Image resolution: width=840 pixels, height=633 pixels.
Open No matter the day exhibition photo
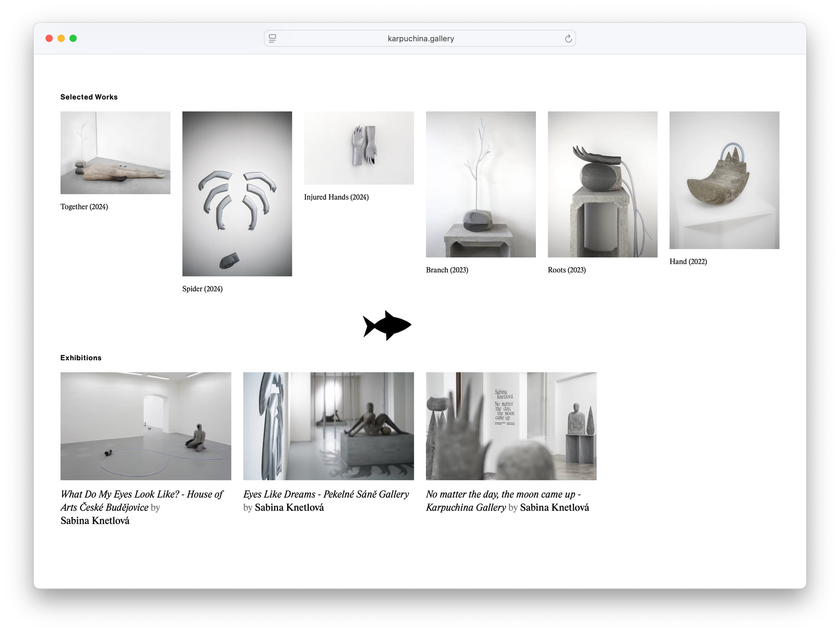(x=511, y=426)
